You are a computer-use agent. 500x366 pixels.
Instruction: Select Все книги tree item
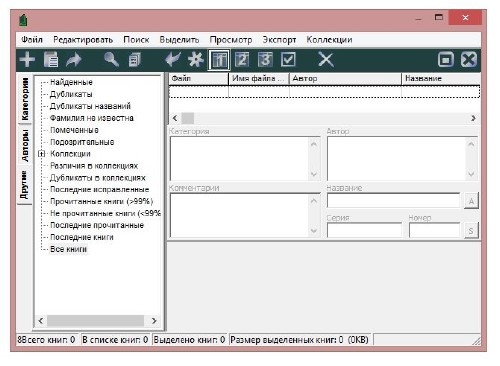[x=68, y=249]
